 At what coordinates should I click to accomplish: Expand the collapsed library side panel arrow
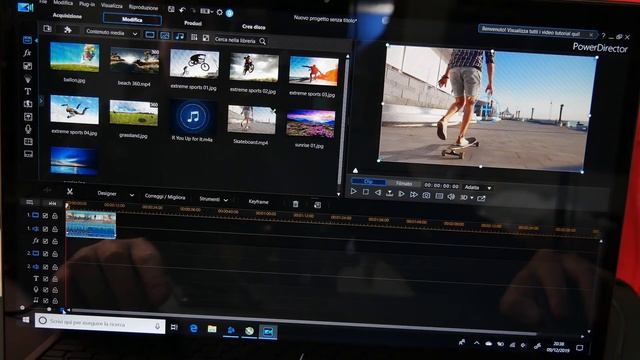[x=41, y=100]
